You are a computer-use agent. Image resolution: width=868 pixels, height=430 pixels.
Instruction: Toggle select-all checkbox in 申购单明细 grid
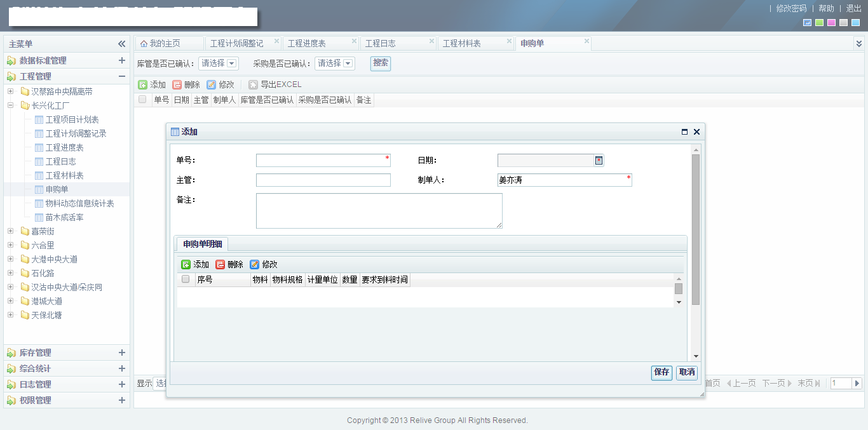pyautogui.click(x=186, y=279)
